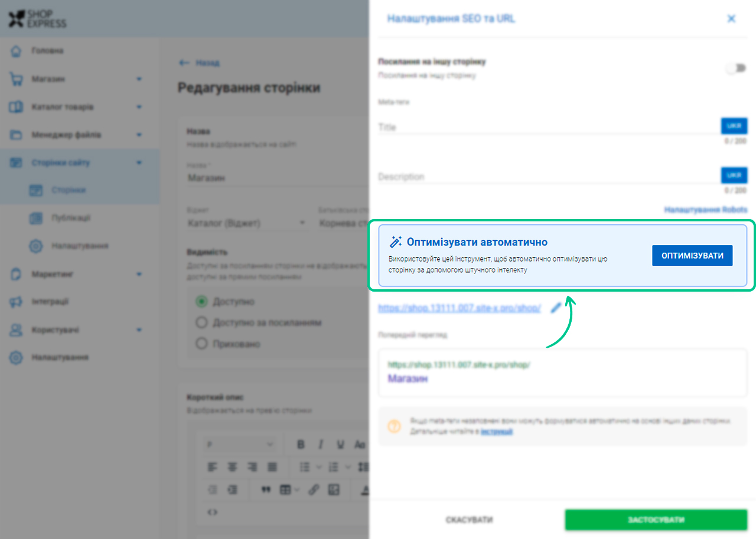Image resolution: width=756 pixels, height=539 pixels.
Task: Select the Доступно radio button
Action: (201, 302)
